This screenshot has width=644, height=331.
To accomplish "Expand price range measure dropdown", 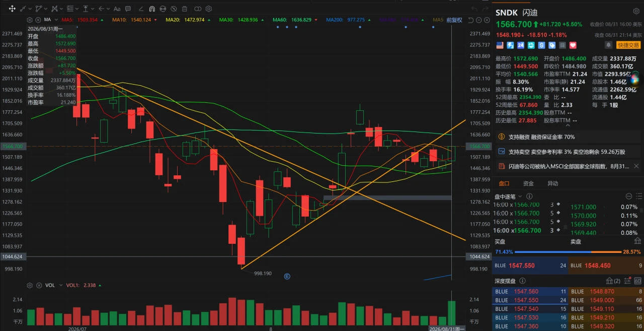I will point(93,9).
